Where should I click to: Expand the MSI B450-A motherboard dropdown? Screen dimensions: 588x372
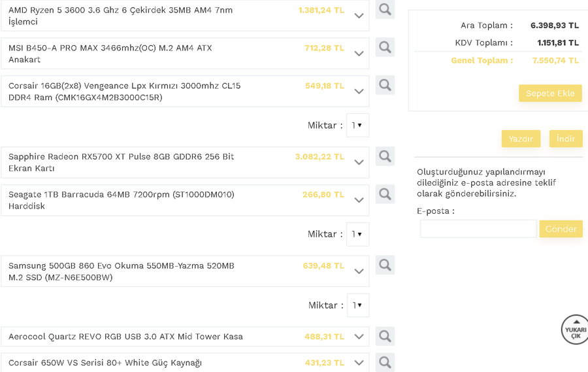[x=359, y=54]
